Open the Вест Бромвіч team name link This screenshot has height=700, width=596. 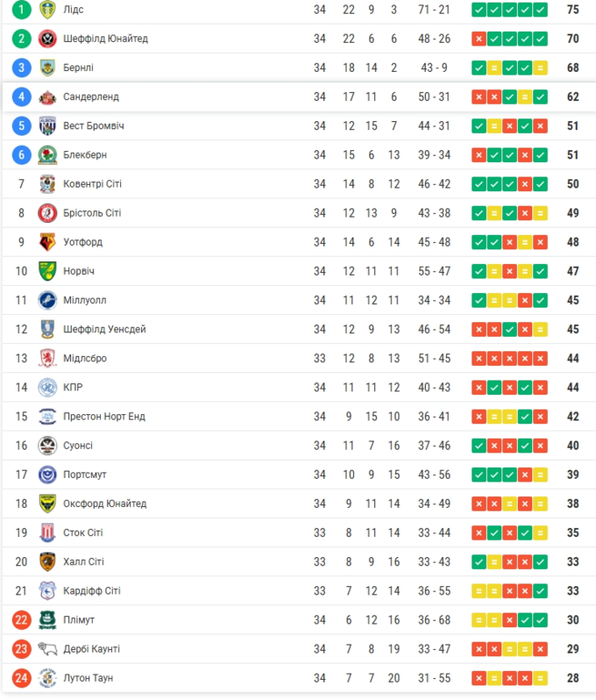coord(94,126)
